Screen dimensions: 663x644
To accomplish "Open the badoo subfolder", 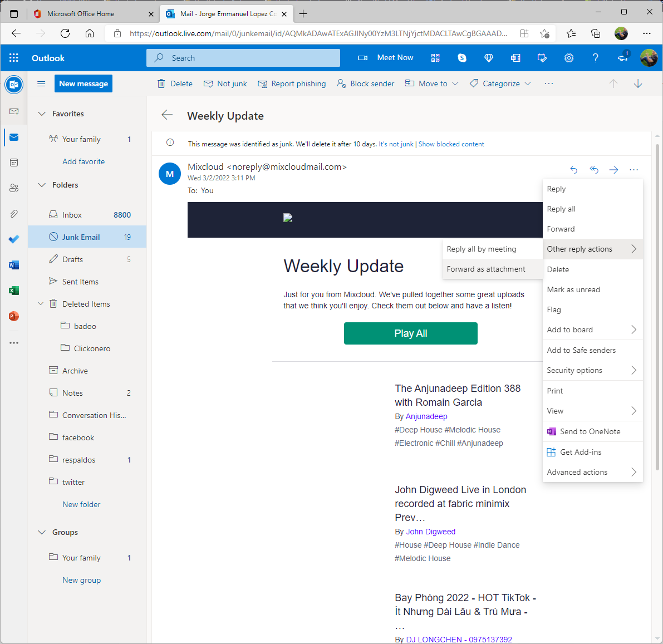I will coord(87,326).
